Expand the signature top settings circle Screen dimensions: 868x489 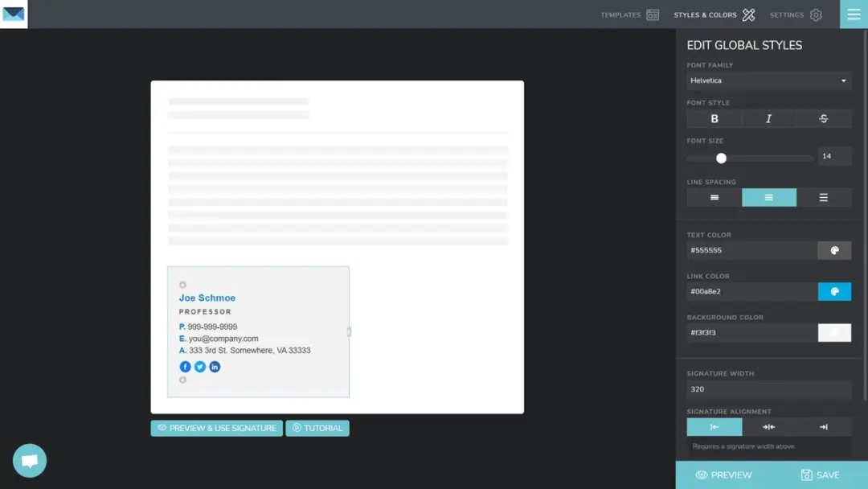click(182, 284)
